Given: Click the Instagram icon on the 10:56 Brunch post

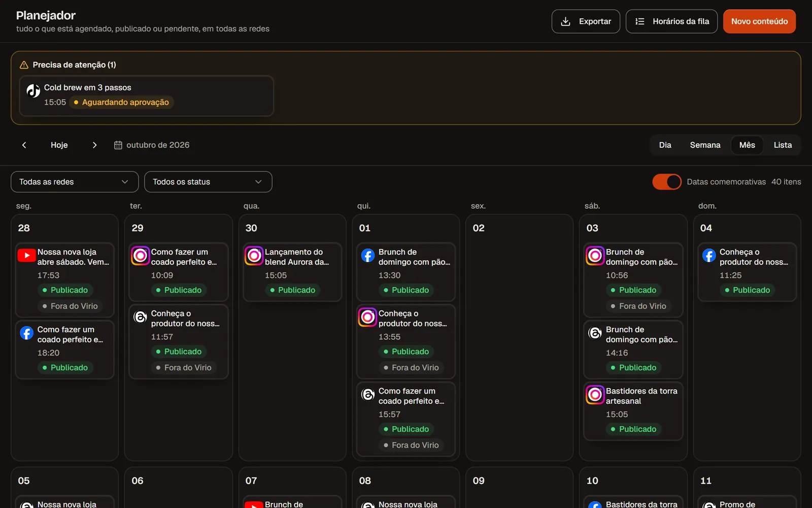Looking at the screenshot, I should [x=595, y=255].
